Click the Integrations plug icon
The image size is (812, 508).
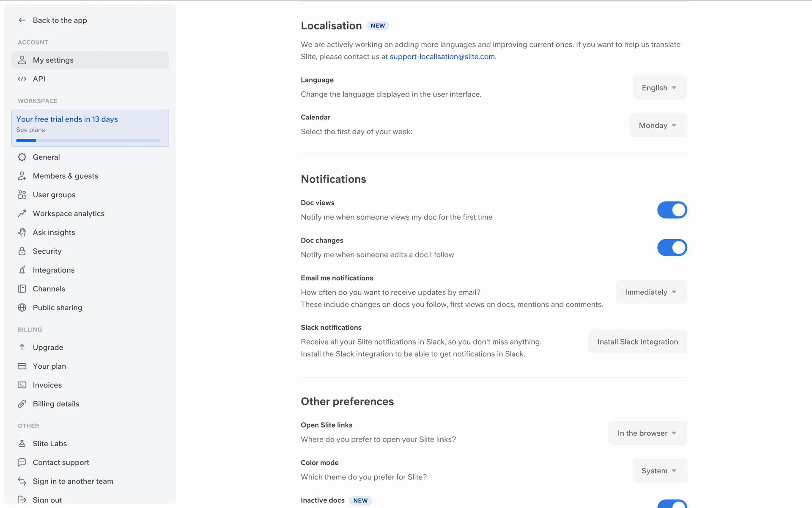tap(22, 270)
